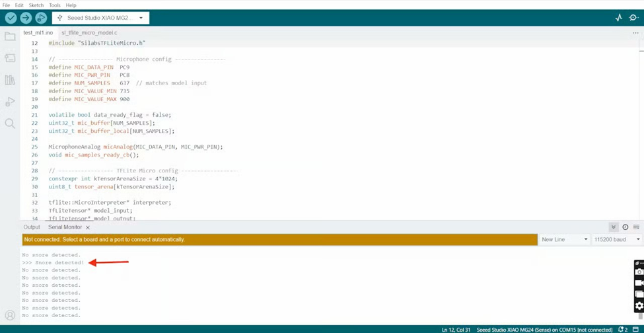Click 'tflite::MicroInterpreter* interpreter;' line

point(110,202)
